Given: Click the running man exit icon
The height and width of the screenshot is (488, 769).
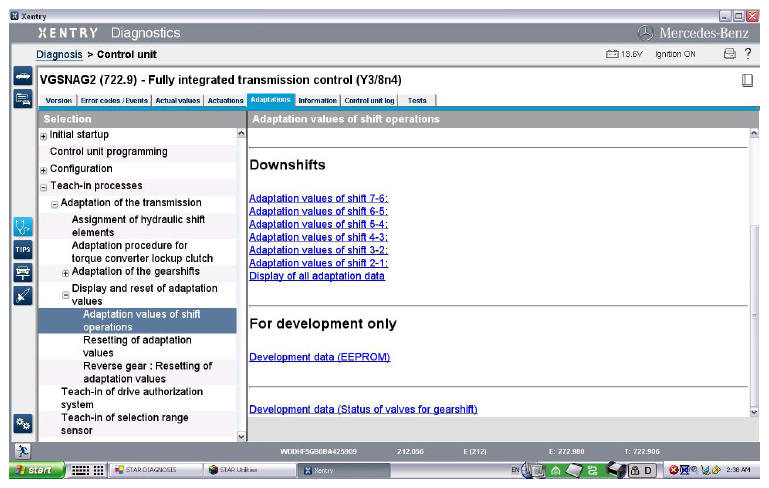Looking at the screenshot, I should [22, 452].
